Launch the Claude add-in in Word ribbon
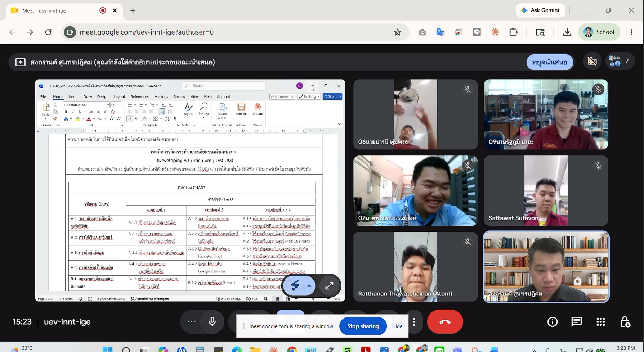Viewport: 644px width, 352px height. (258, 109)
